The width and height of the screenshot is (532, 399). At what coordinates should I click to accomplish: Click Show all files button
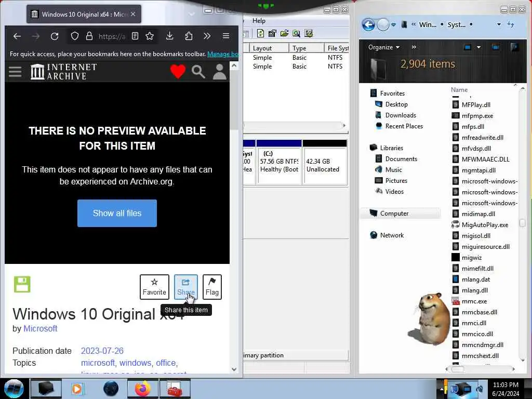coord(117,213)
